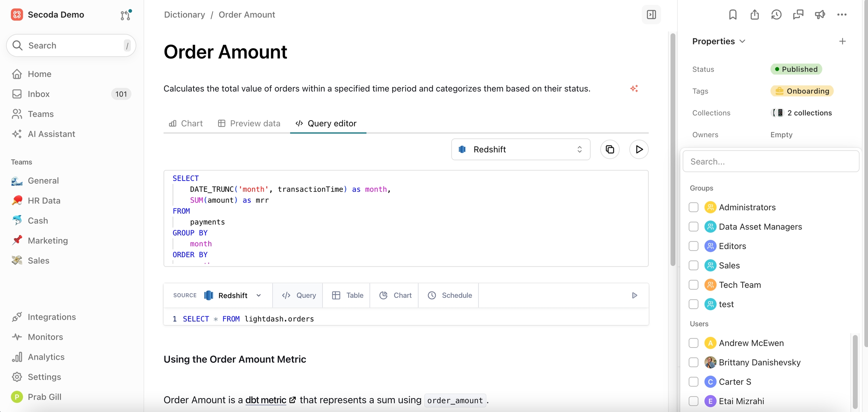Click the Onboarding tag badge

(802, 91)
